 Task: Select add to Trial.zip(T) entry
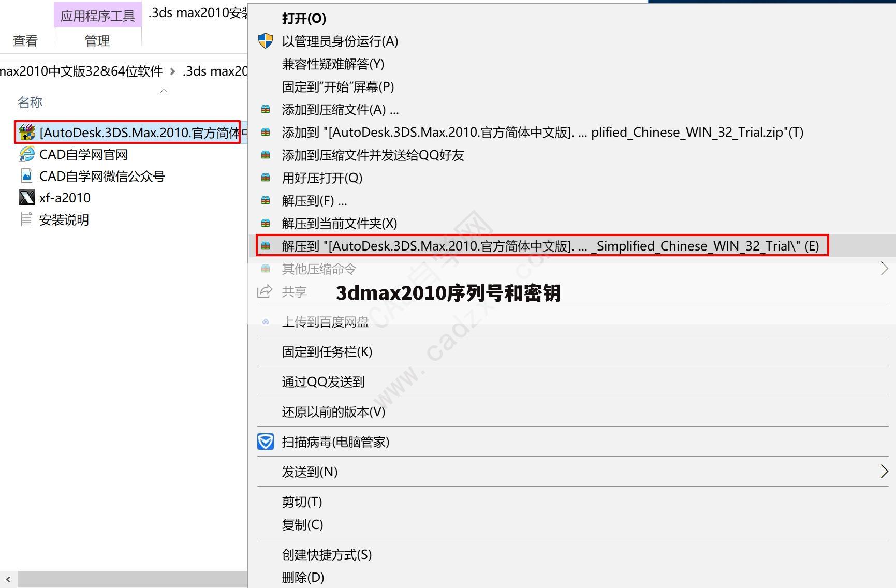click(542, 133)
